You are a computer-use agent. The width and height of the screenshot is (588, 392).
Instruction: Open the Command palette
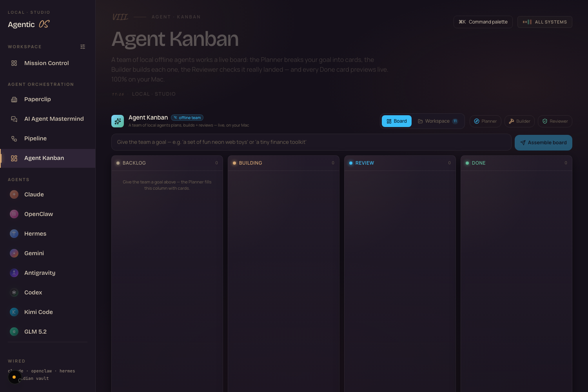tap(483, 22)
